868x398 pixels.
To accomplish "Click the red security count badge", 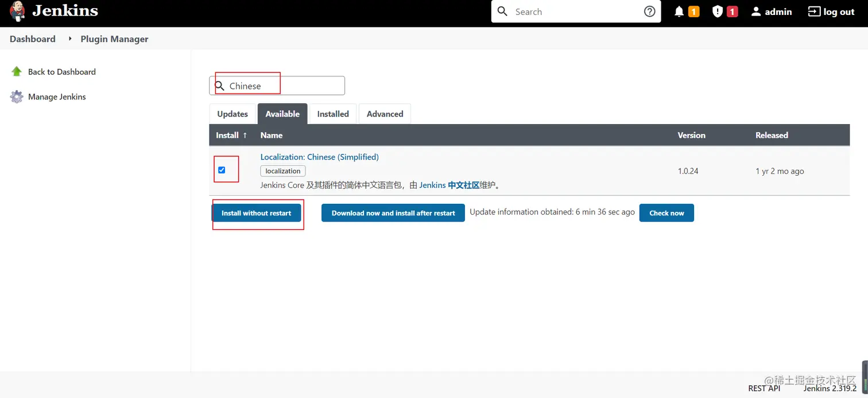I will pos(732,11).
